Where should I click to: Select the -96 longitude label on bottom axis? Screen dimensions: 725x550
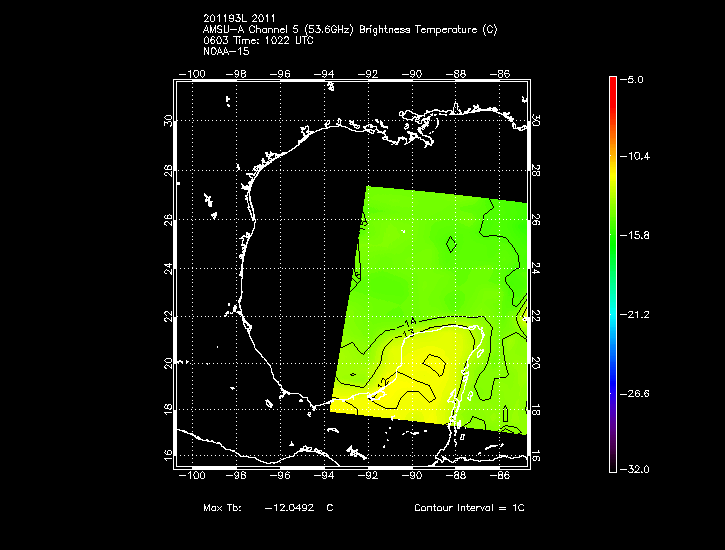tap(280, 475)
